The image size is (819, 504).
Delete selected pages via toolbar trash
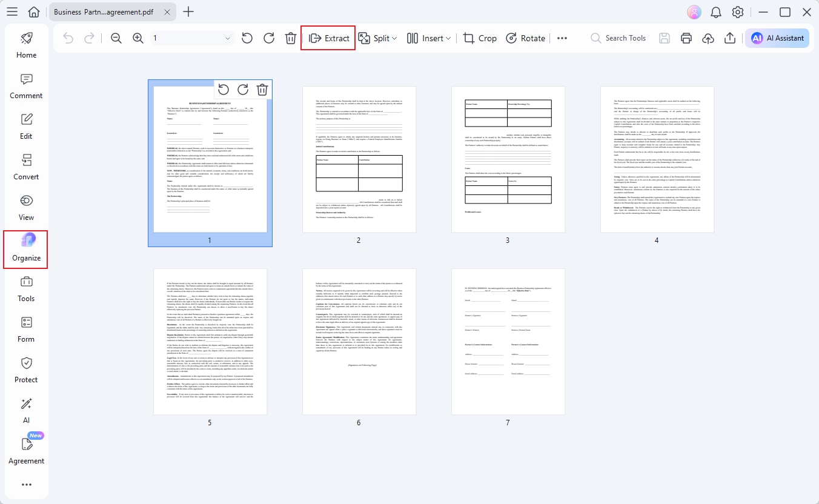pos(291,38)
